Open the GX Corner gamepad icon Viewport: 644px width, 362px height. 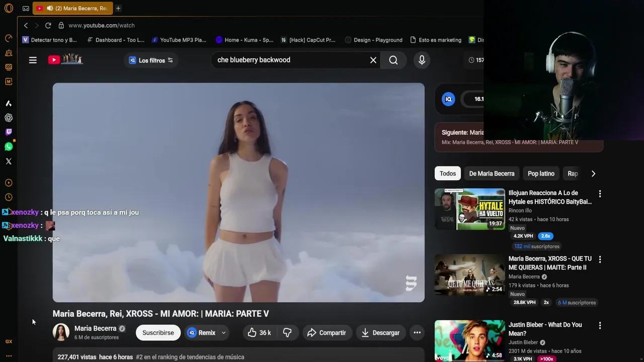pos(26,9)
